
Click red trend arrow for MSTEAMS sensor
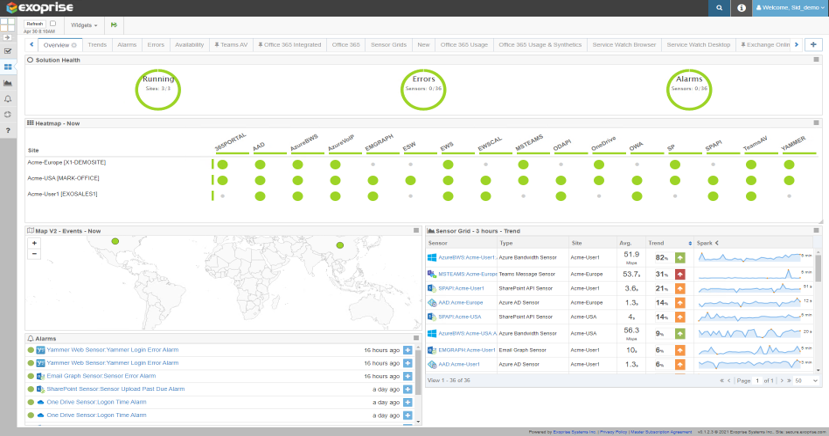click(x=680, y=274)
